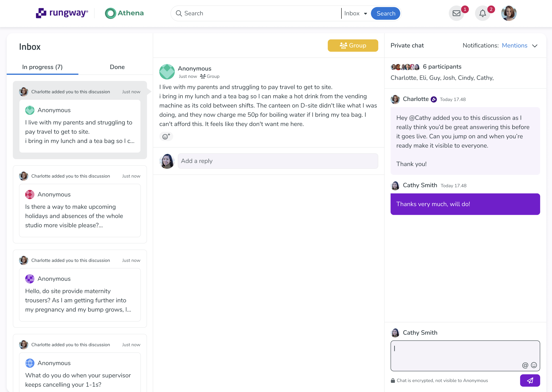The image size is (552, 392).
Task: Open the emoji picker in the chat box
Action: [x=534, y=365]
